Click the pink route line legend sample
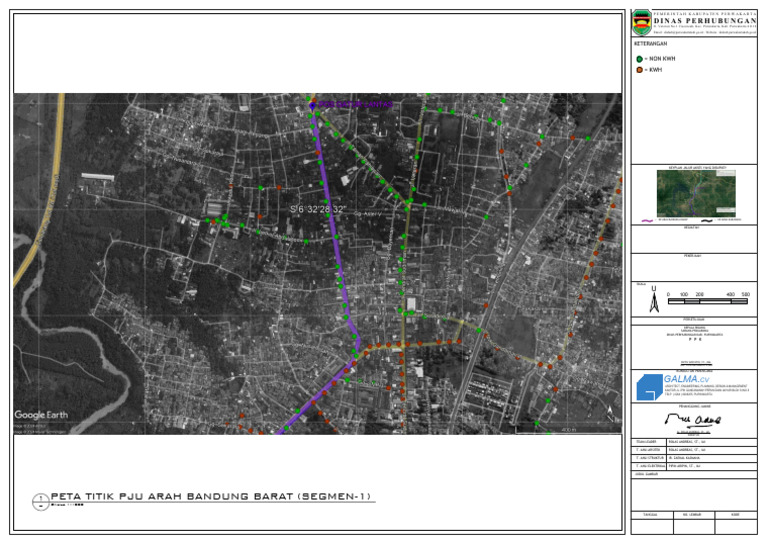The width and height of the screenshot is (768, 543). pos(648,218)
